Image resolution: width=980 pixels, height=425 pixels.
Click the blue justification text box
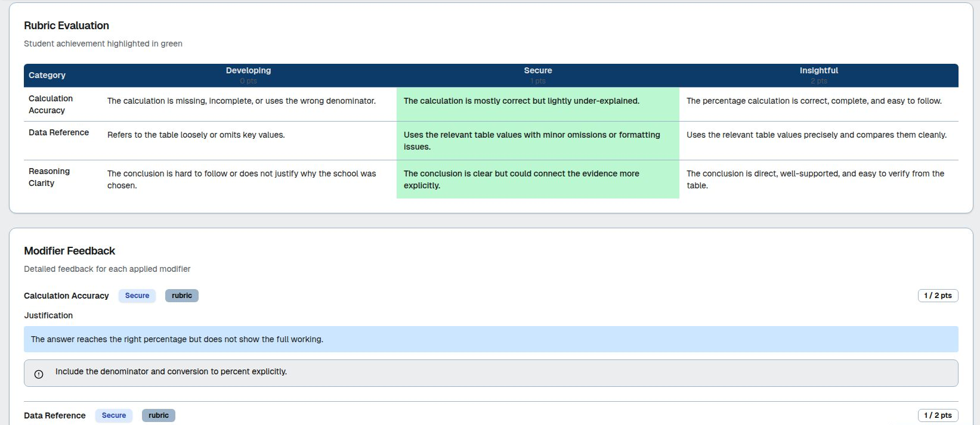click(490, 339)
